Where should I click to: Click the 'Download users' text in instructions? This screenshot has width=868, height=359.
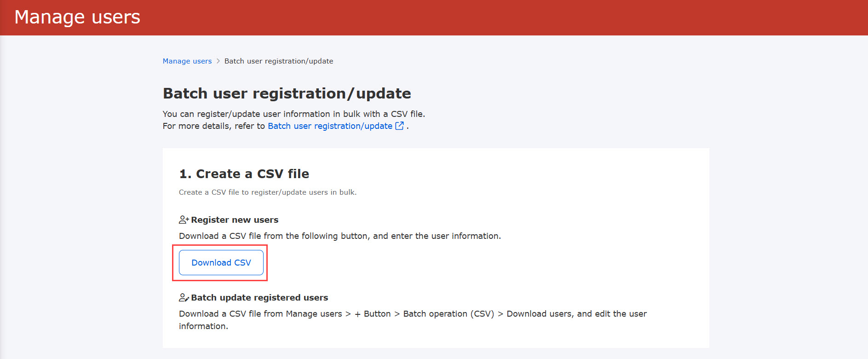539,314
